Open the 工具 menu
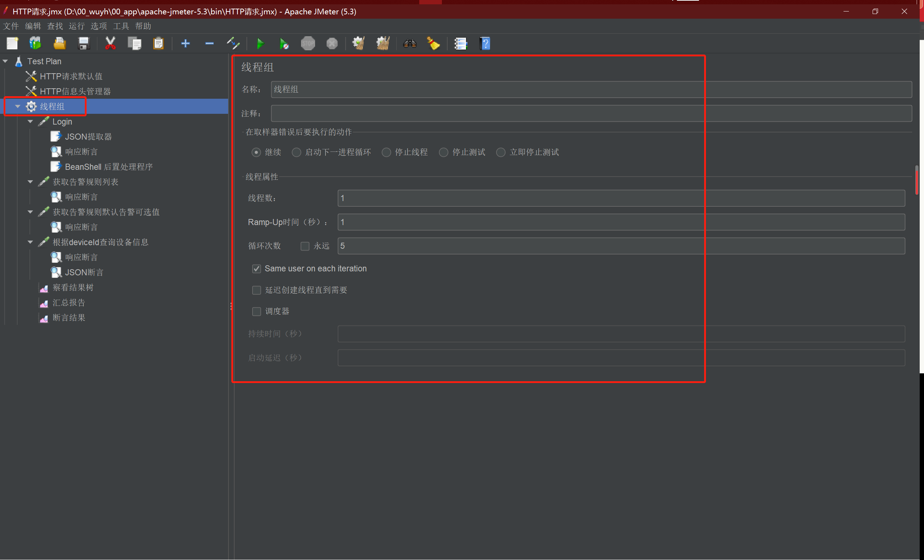The height and width of the screenshot is (560, 924). click(121, 26)
